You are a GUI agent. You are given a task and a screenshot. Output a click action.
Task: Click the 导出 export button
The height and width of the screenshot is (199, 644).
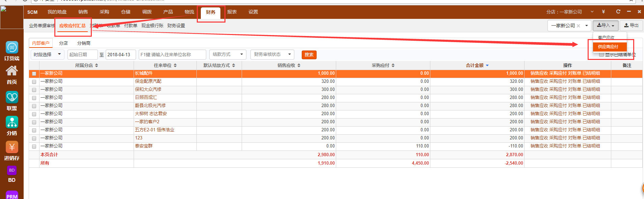[631, 26]
